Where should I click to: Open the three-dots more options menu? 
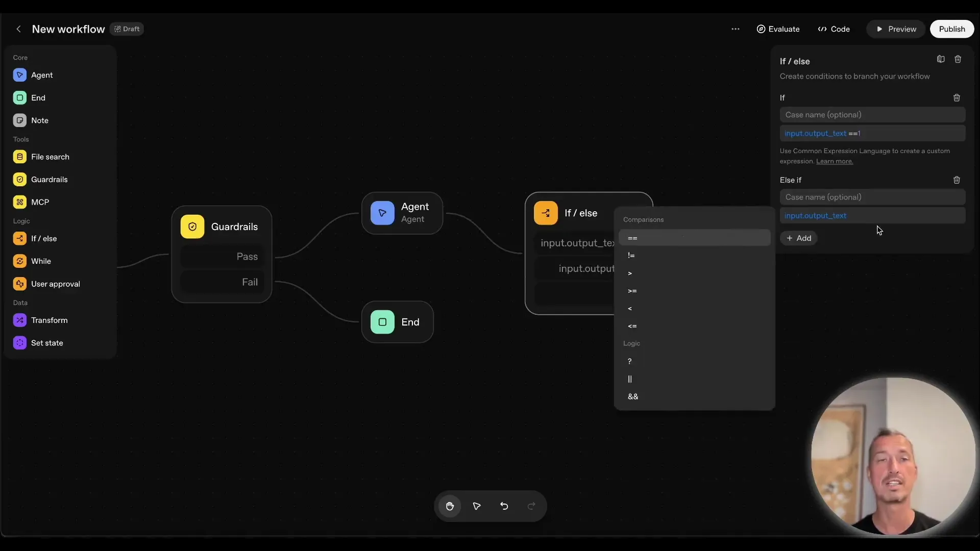coord(735,29)
